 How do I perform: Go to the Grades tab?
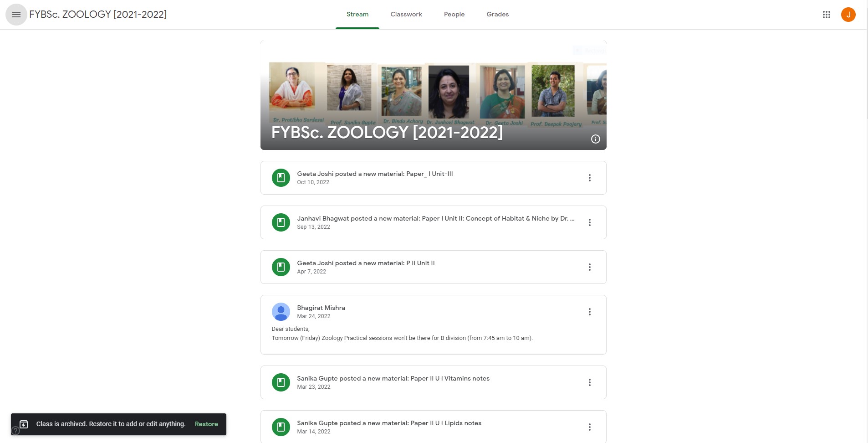pyautogui.click(x=497, y=15)
